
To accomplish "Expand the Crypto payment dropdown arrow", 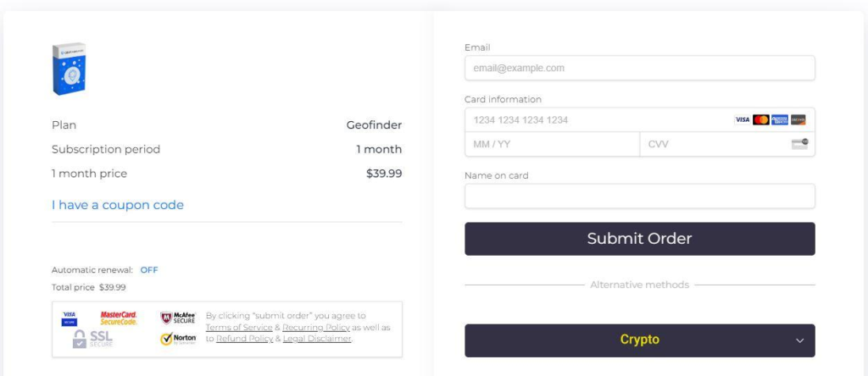I will pos(799,340).
